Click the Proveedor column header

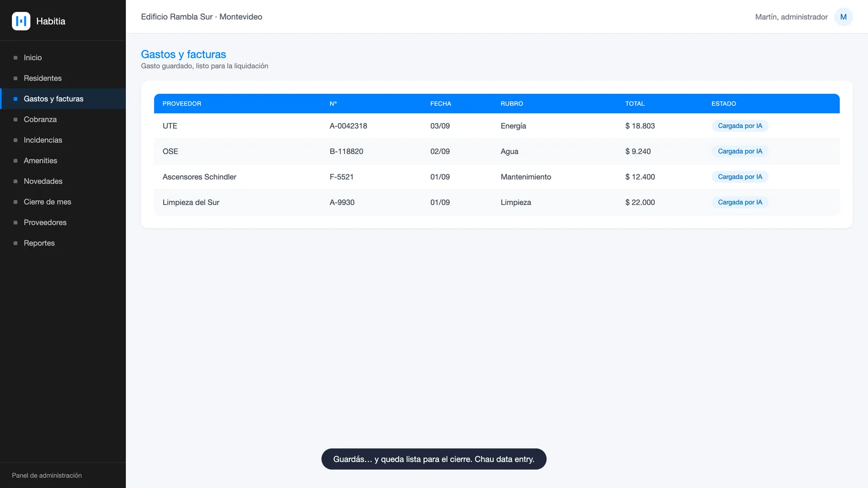[x=182, y=104]
